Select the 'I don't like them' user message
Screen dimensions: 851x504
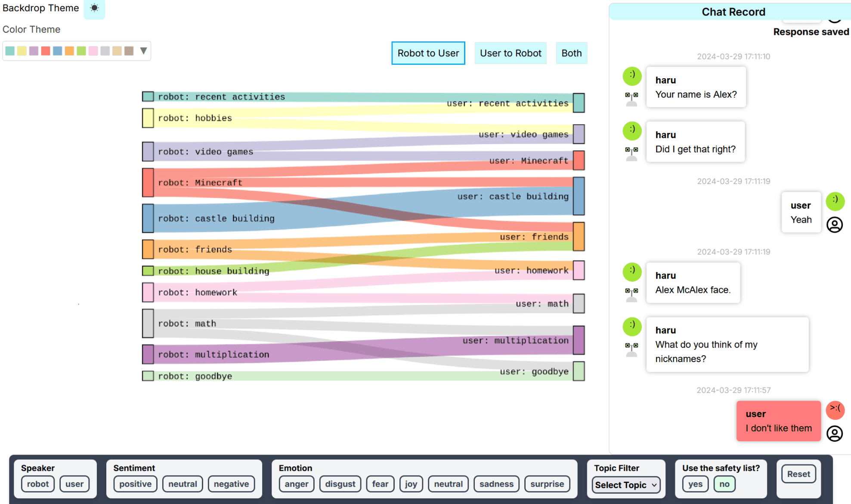[779, 421]
